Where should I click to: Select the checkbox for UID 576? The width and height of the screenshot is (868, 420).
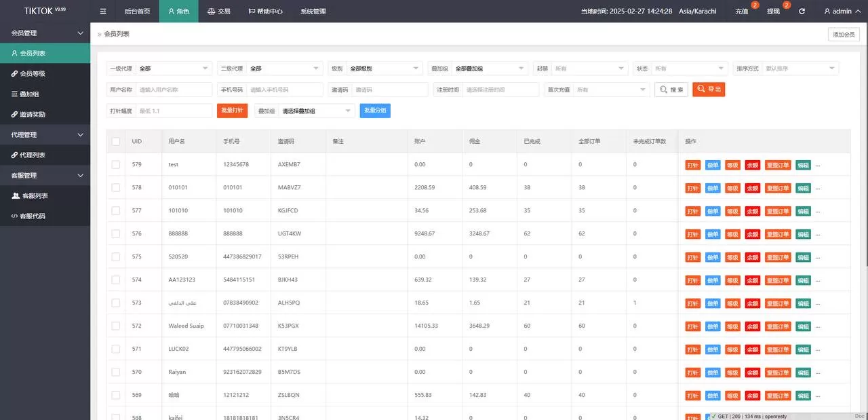pos(116,234)
